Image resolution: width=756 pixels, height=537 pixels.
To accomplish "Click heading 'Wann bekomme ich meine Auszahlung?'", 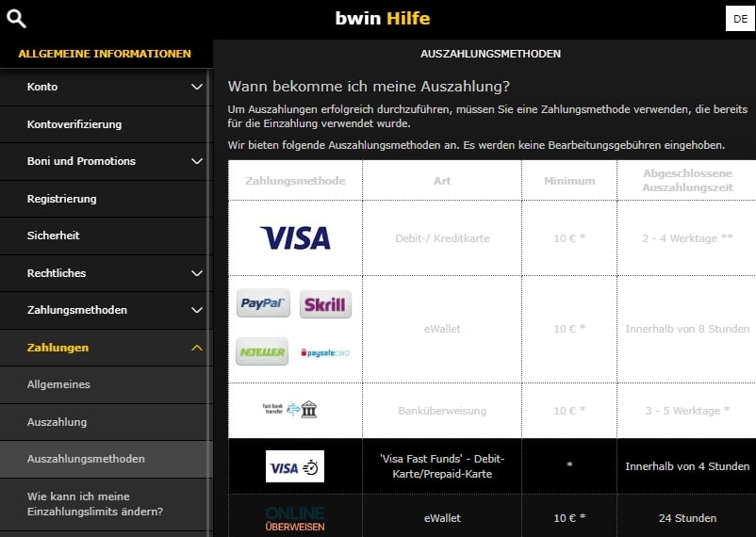I will click(369, 87).
